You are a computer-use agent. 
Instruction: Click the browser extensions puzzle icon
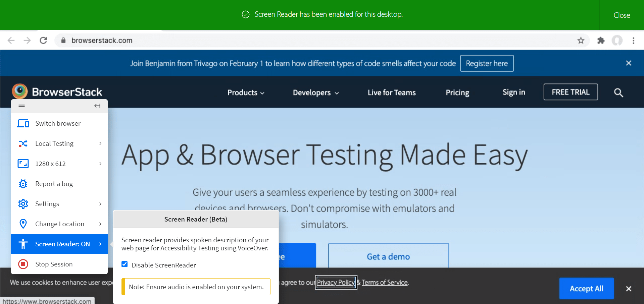click(x=601, y=40)
